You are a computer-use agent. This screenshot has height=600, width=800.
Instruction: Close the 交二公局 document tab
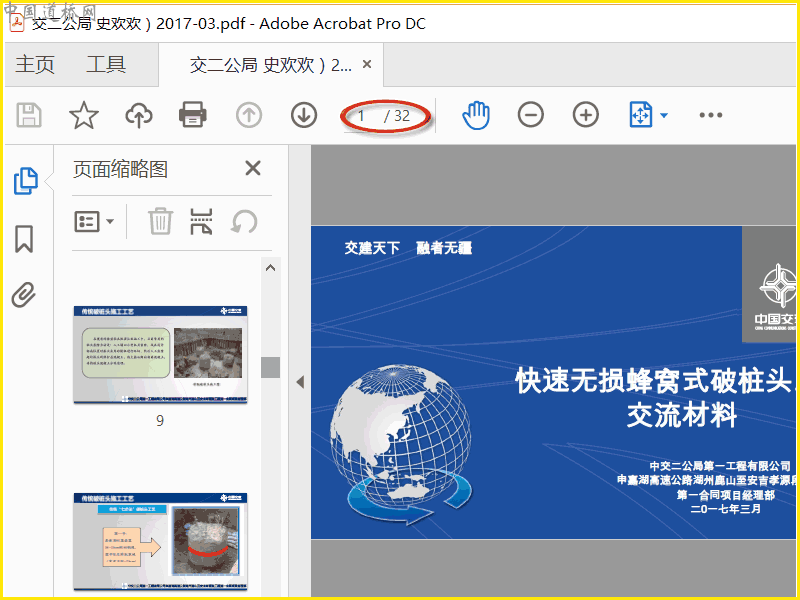pyautogui.click(x=367, y=64)
